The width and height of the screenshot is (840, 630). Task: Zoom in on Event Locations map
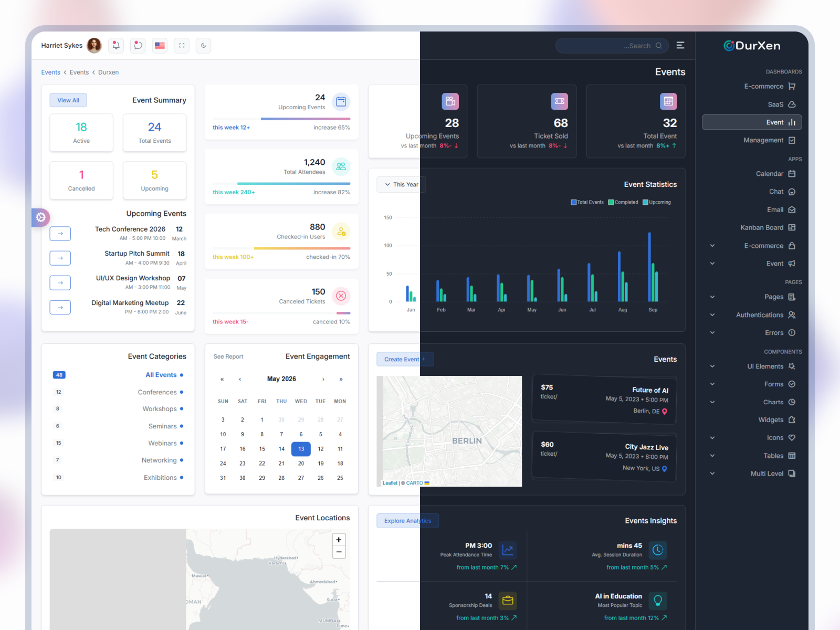[339, 540]
